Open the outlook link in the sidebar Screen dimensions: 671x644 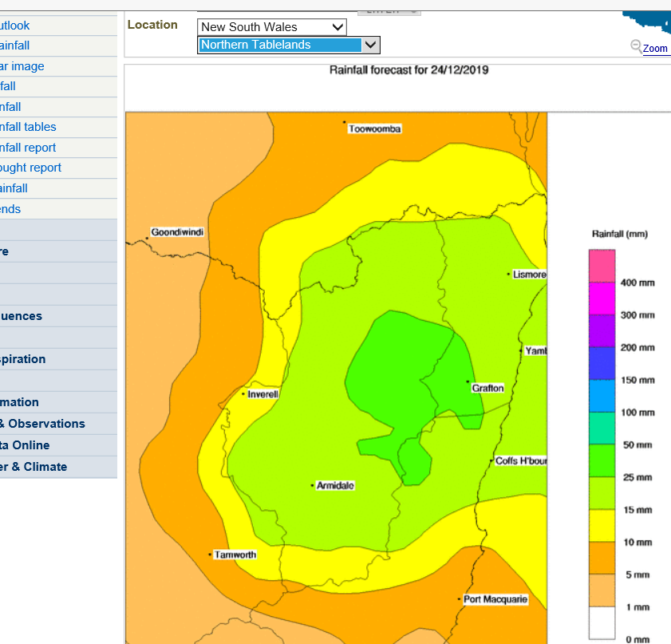15,26
